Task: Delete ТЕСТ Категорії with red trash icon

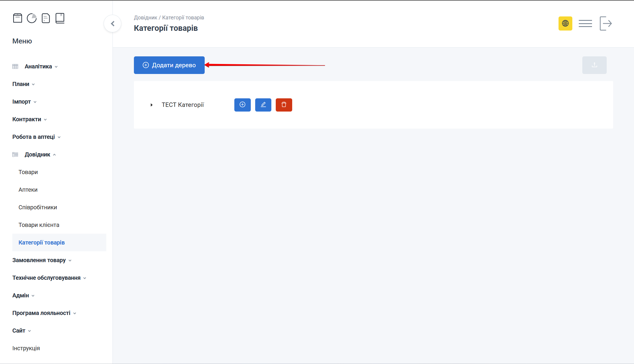Action: point(284,105)
